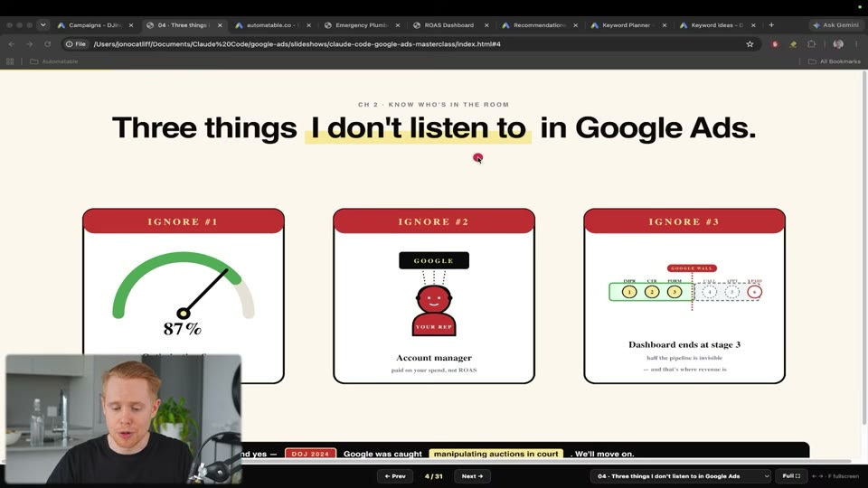Click the 87% optimization score gauge

click(184, 293)
